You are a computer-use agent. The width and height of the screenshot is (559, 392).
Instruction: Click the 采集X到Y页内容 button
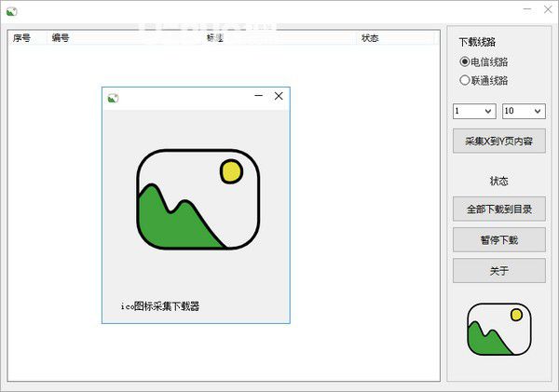499,142
